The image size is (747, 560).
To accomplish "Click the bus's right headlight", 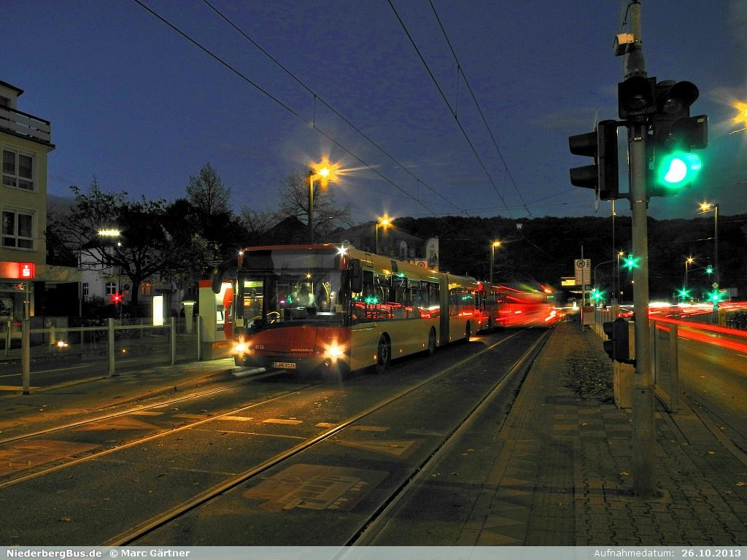I will (x=333, y=351).
